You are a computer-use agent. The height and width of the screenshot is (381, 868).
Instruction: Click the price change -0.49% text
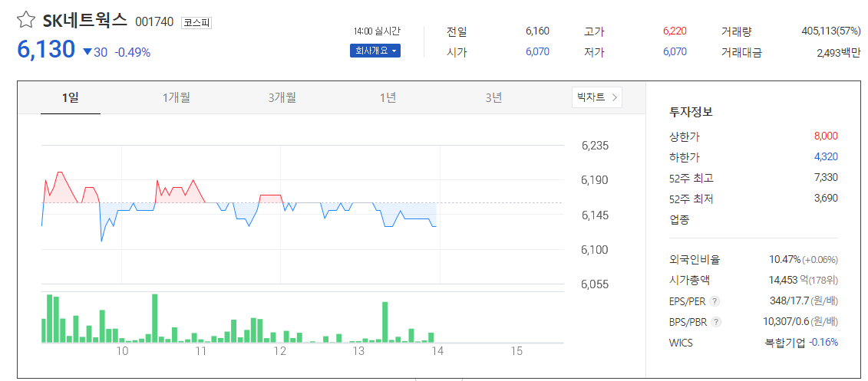[133, 53]
